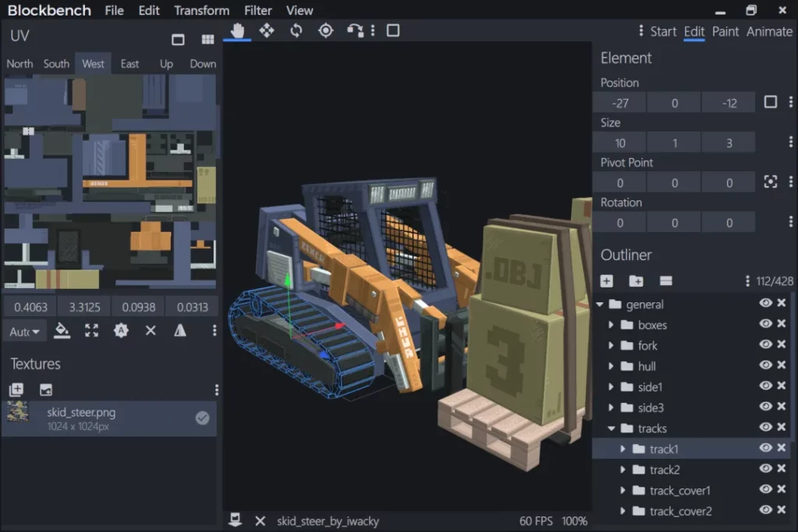
Task: Hide the boxes group
Action: coord(765,324)
